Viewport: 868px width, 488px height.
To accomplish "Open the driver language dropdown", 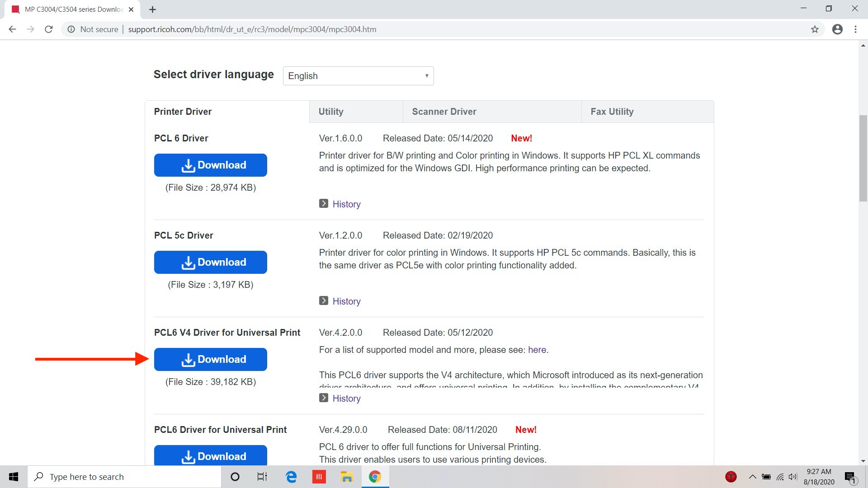I will 358,76.
